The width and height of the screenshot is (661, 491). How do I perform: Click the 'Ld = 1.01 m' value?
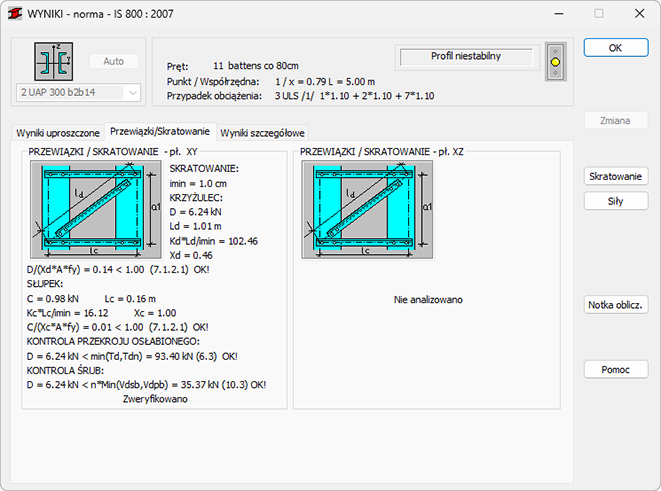[x=195, y=226]
